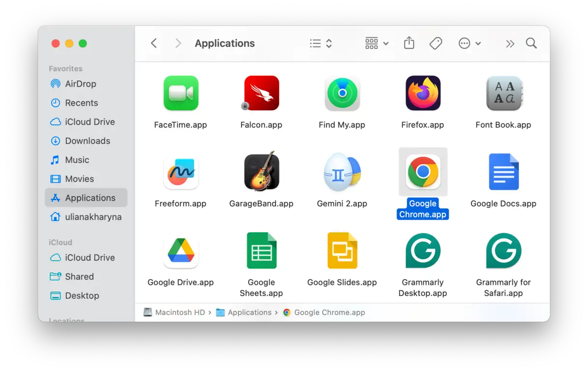Click Applications in the path bar
588x372 pixels.
(x=244, y=312)
